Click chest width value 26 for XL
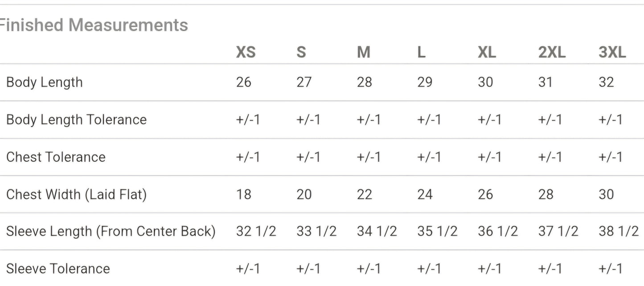Viewport: 644px width, 286px height. coord(486,195)
